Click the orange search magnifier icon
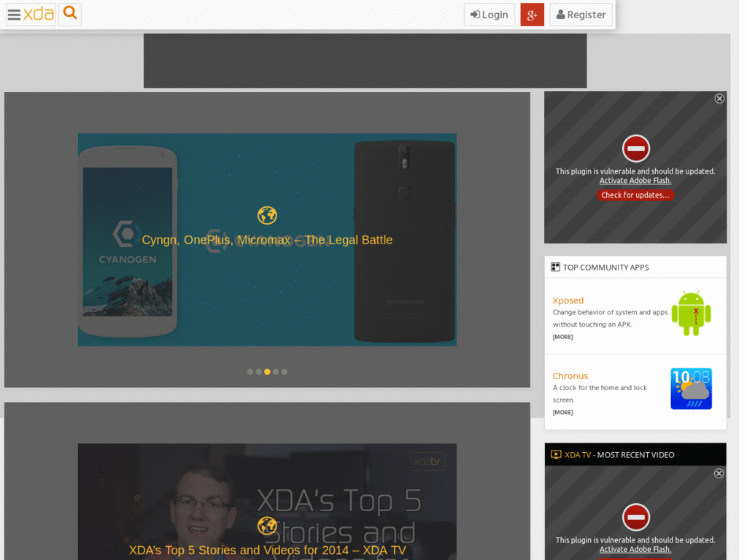Screen dimensions: 747x560 (x=70, y=14)
